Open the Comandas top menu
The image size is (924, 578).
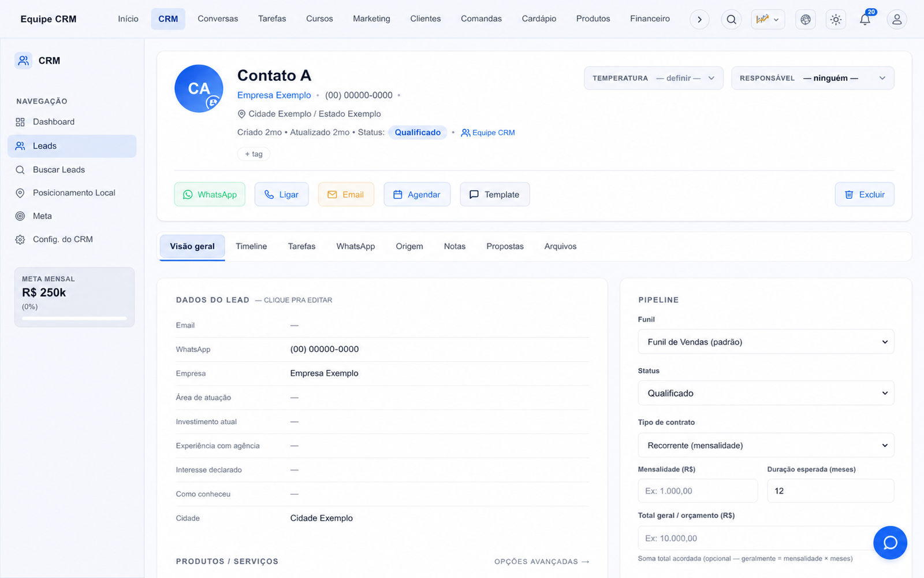[x=481, y=19]
